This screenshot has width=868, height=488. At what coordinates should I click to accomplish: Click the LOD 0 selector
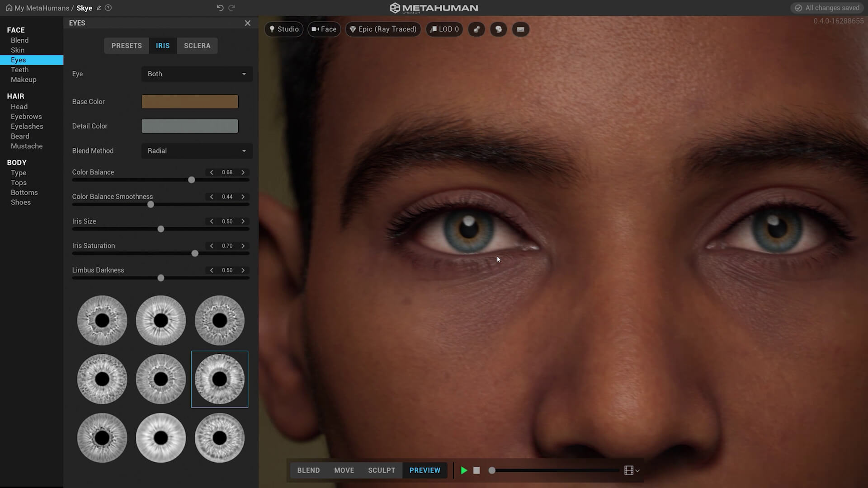(x=444, y=29)
